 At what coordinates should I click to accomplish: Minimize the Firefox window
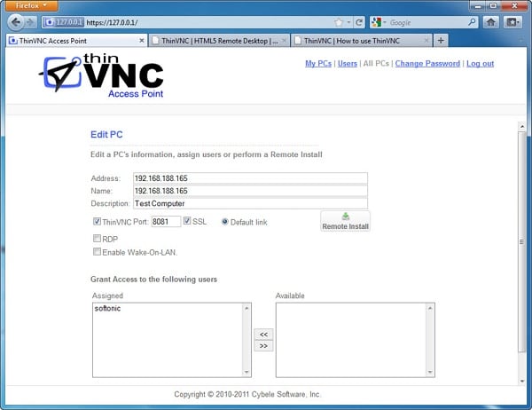point(478,6)
